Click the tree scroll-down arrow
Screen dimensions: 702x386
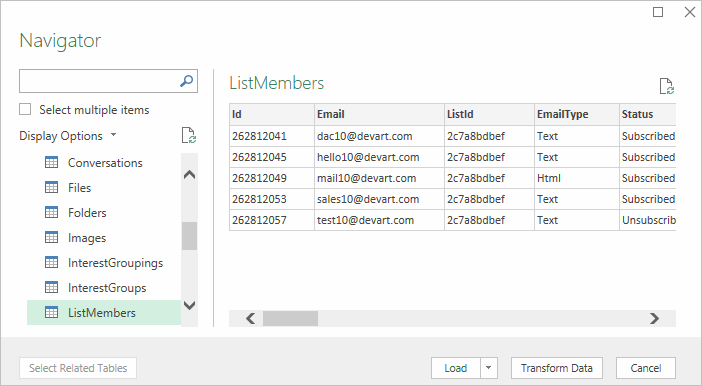point(189,305)
